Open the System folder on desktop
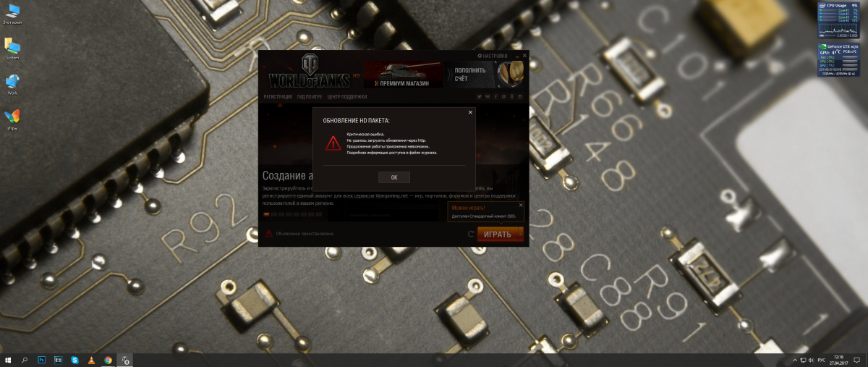The width and height of the screenshot is (868, 367). pos(12,48)
